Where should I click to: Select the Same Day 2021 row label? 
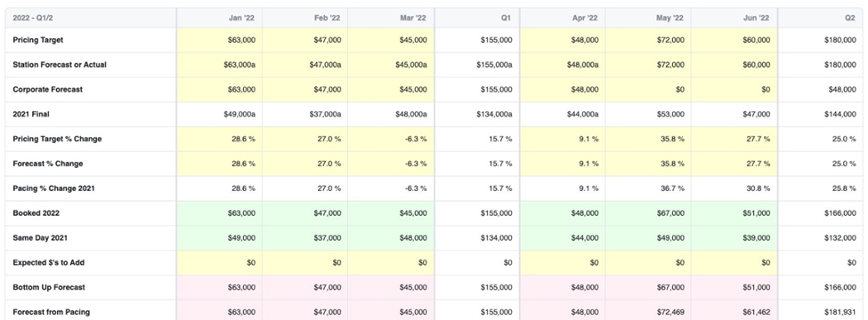click(40, 237)
